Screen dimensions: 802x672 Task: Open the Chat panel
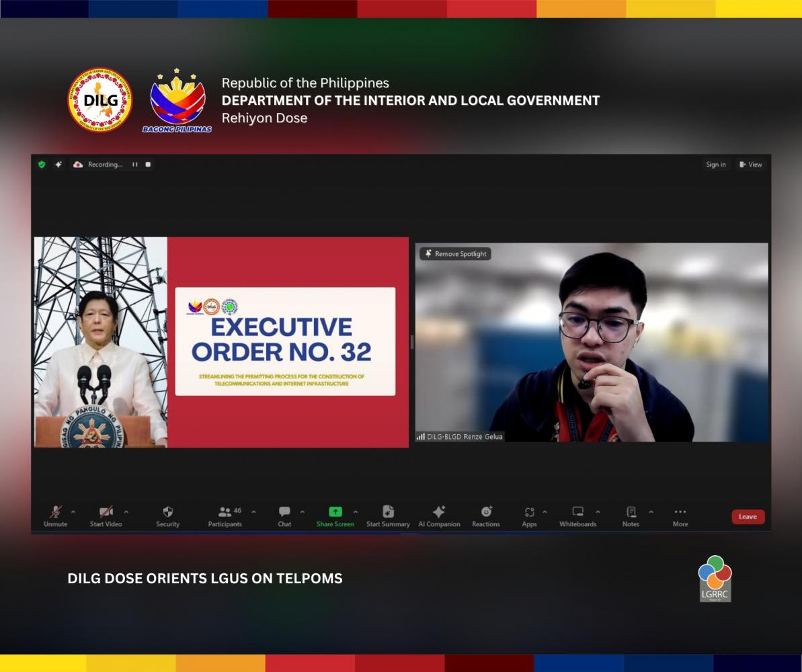(284, 516)
